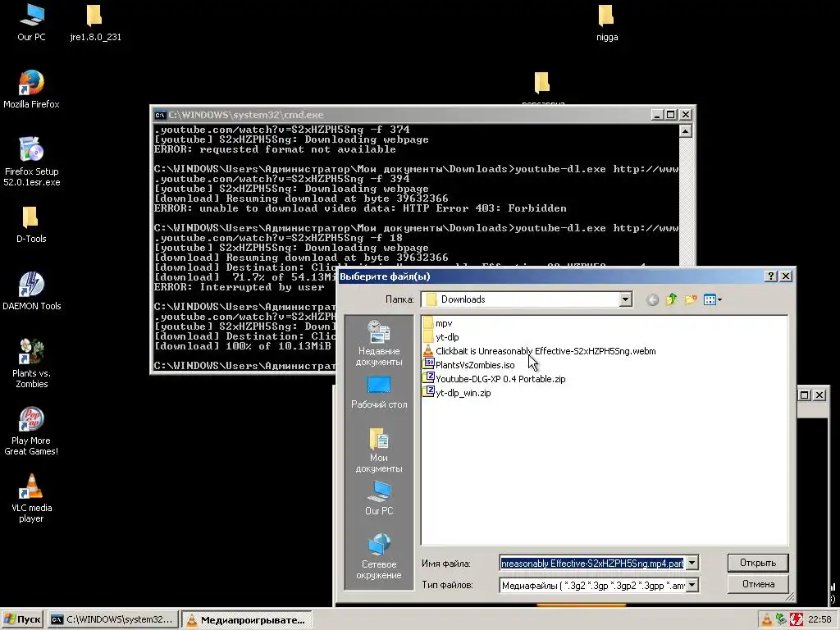Go up one folder level in dialog

click(671, 299)
